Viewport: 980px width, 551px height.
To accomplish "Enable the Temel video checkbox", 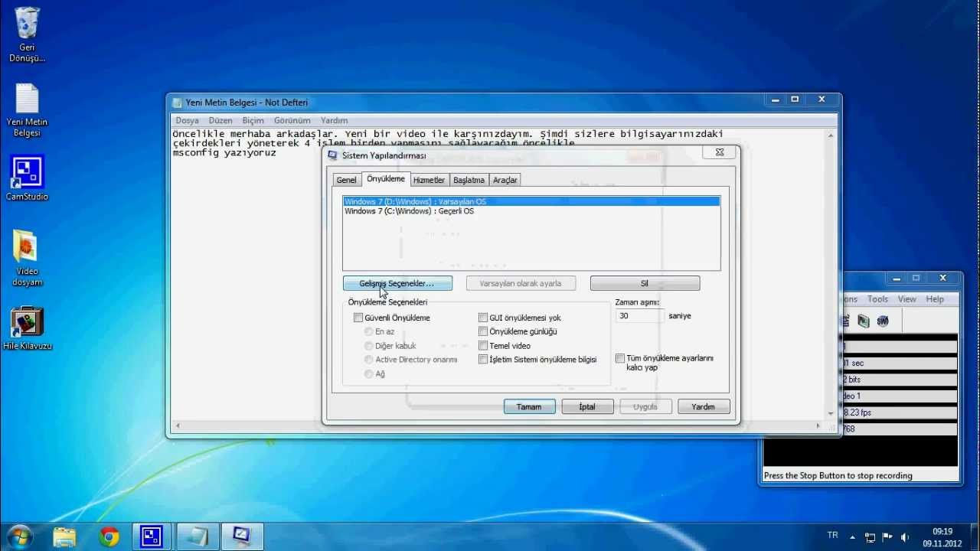I will coord(483,346).
